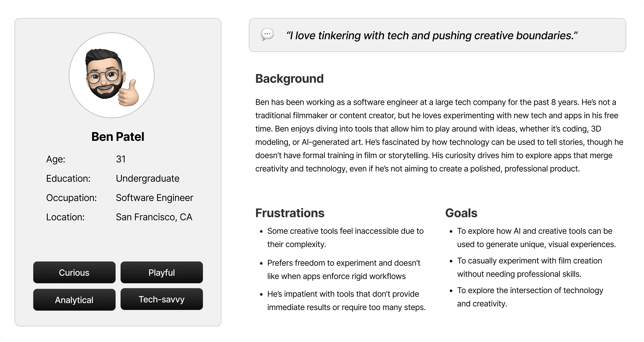Click the Tech-savvy trait tag
The image size is (644, 342).
[x=161, y=299]
